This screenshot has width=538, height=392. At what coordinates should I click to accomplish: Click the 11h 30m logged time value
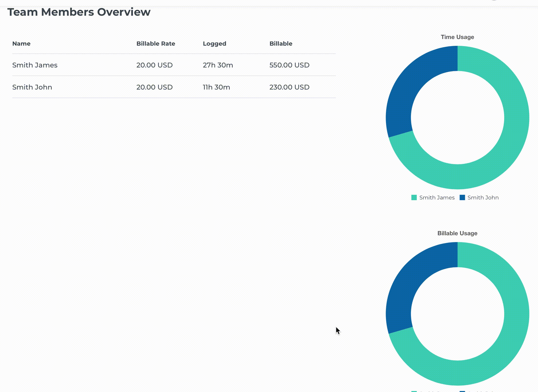[x=216, y=87]
